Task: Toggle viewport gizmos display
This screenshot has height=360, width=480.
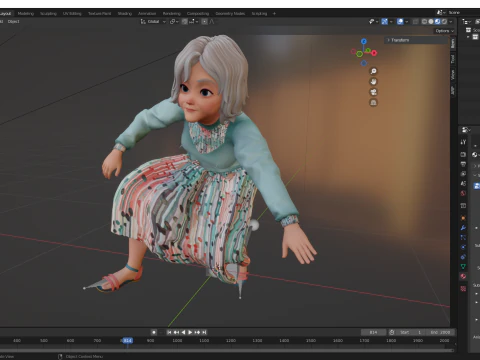Action: click(x=385, y=22)
